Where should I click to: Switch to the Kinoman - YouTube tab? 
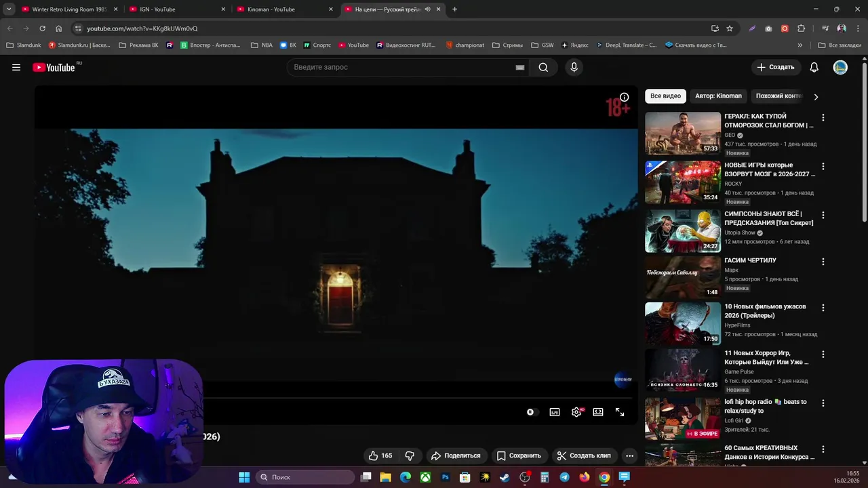[x=284, y=9]
